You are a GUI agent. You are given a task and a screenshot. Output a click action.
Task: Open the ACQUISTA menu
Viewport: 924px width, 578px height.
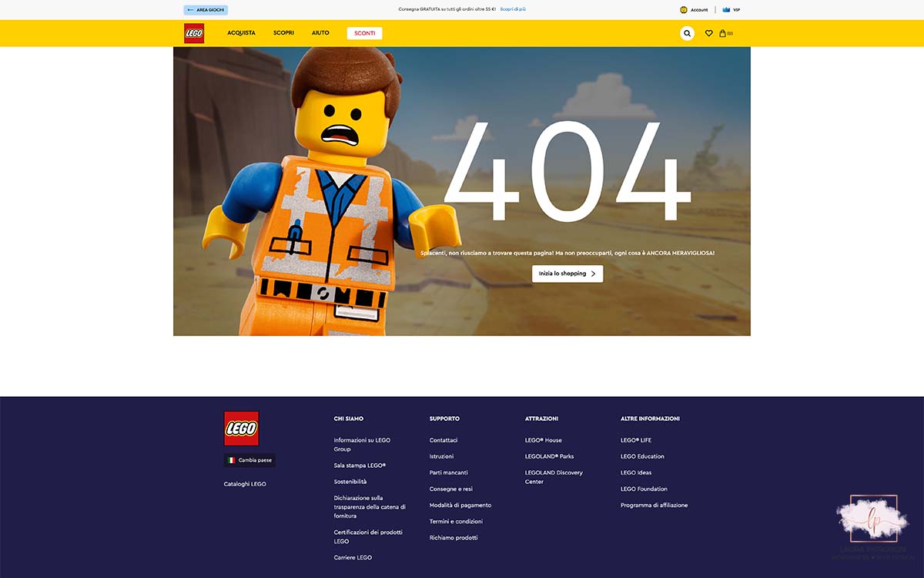tap(241, 33)
